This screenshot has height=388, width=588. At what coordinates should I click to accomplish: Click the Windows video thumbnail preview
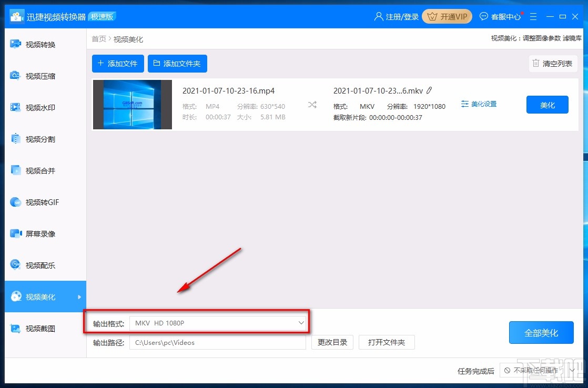pyautogui.click(x=132, y=104)
